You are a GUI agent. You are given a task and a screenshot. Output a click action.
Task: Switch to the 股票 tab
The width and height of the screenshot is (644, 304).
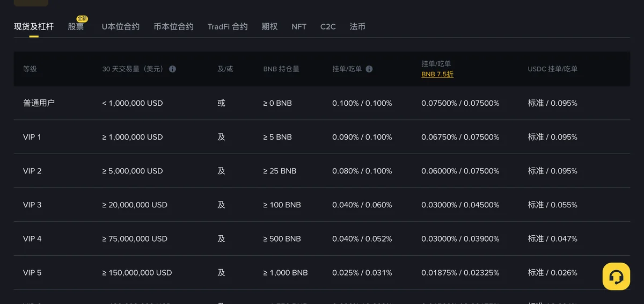point(76,26)
